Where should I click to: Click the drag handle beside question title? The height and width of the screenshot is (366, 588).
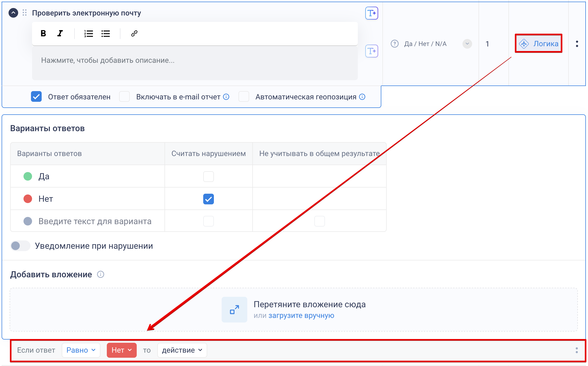[x=25, y=13]
